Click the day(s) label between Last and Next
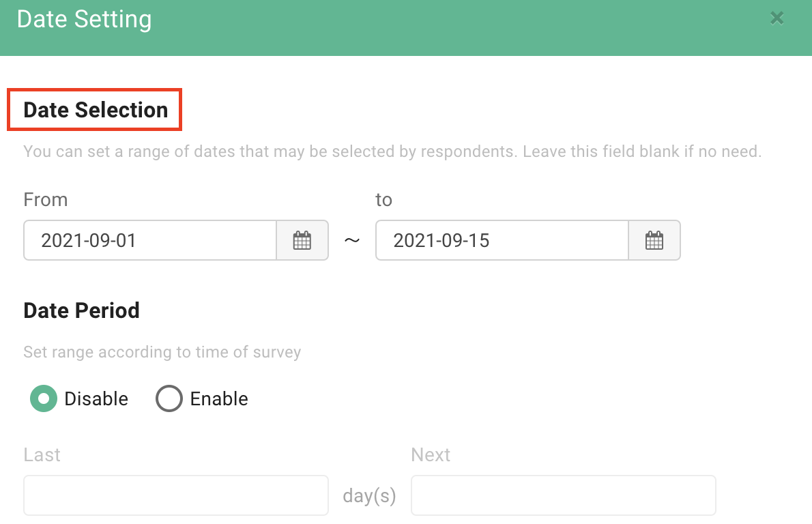Image resolution: width=812 pixels, height=524 pixels. click(368, 496)
